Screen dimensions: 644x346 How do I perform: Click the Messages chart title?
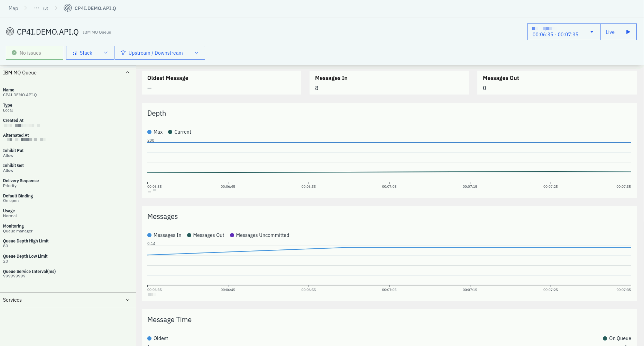pos(163,216)
